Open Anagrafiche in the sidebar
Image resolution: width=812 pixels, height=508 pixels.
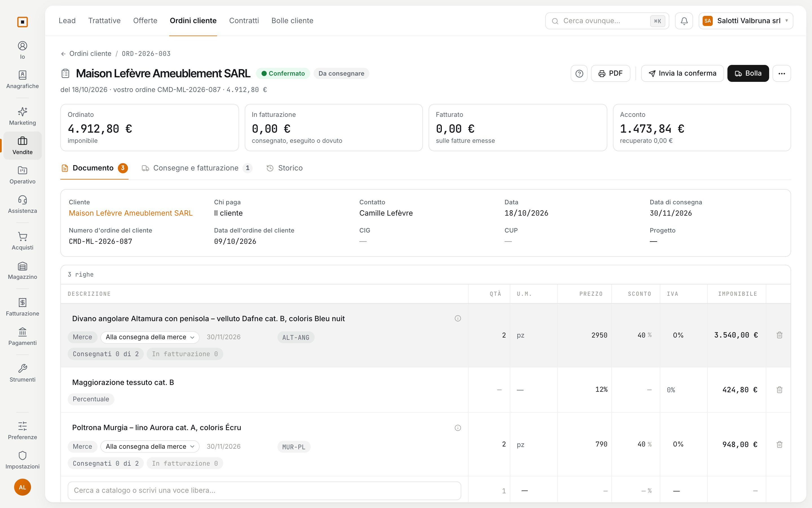coord(23,80)
